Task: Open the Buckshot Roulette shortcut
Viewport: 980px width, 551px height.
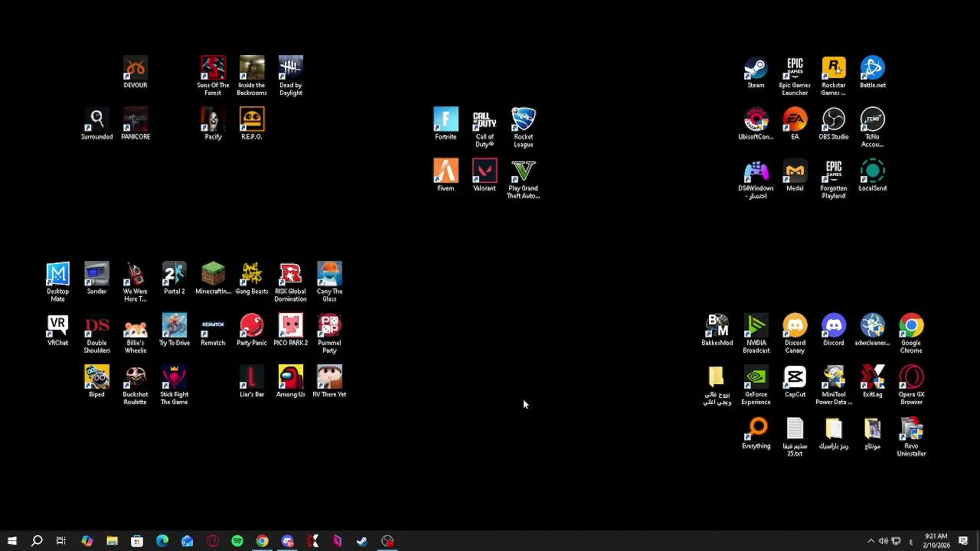Action: tap(136, 385)
